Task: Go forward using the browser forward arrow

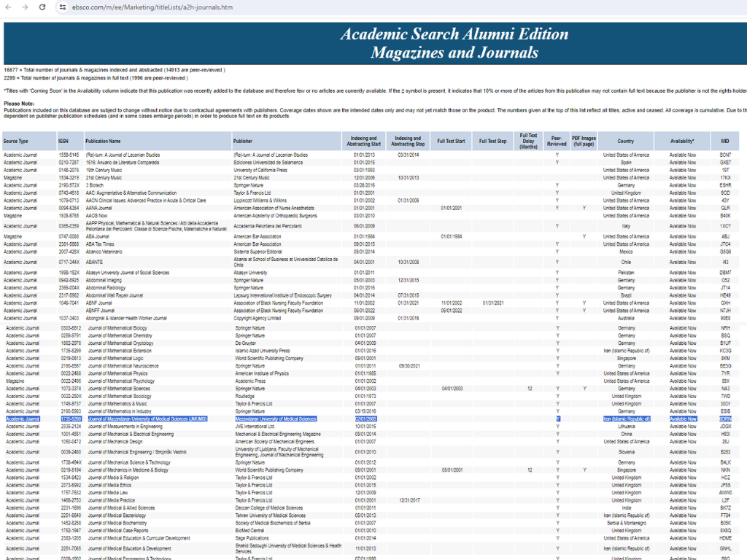Action: [25, 7]
